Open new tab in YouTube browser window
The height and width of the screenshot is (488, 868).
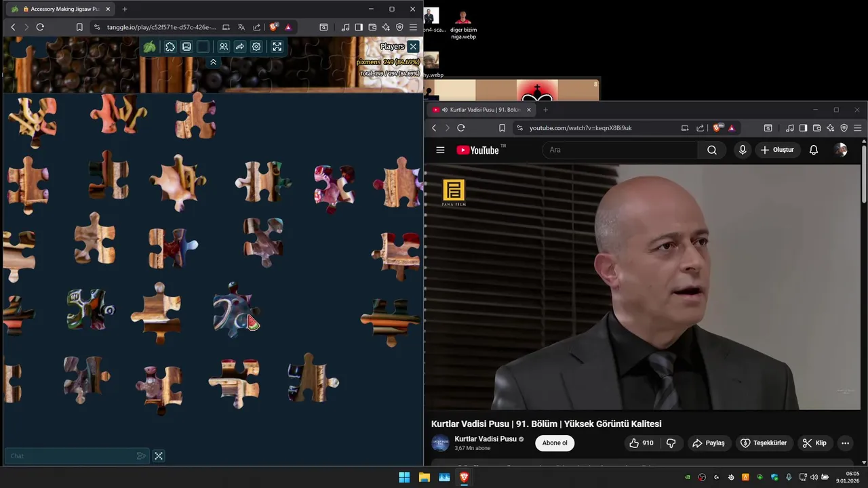[x=545, y=110]
